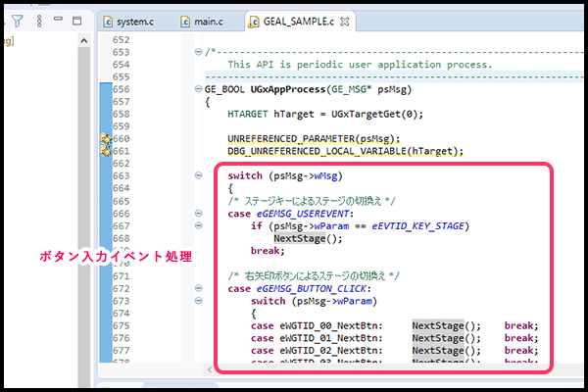Click UNREFERENCED_PARAMETER(psMsg) statement

pos(314,139)
